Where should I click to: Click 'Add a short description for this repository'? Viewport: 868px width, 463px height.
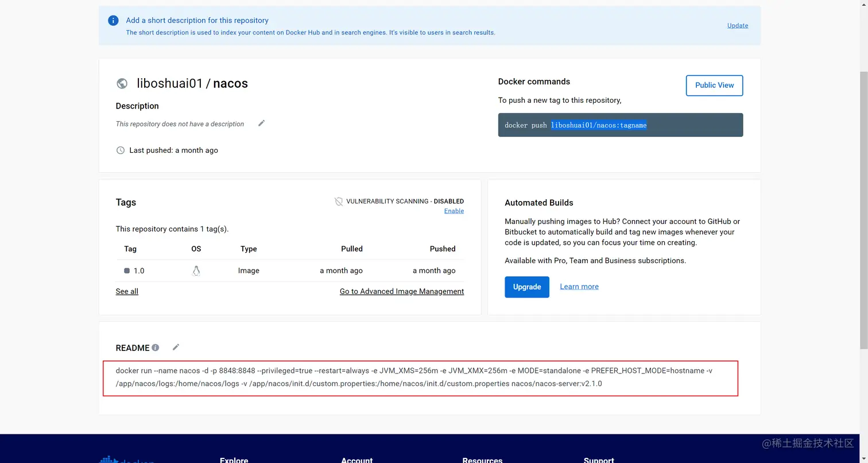click(197, 20)
